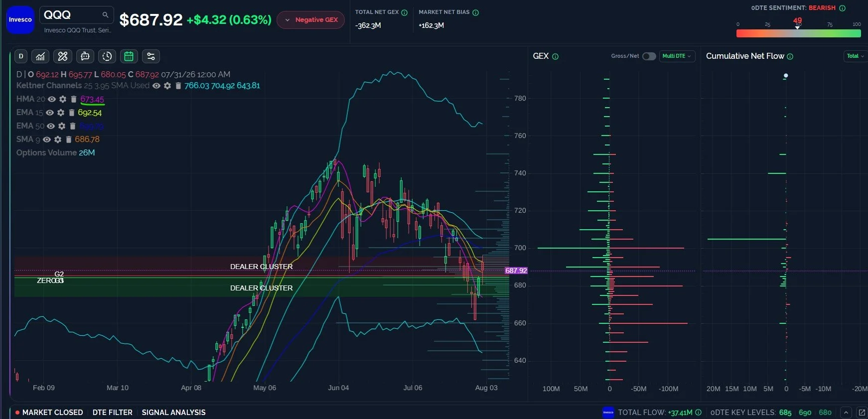
Task: Open the clock history icon
Action: tap(107, 56)
